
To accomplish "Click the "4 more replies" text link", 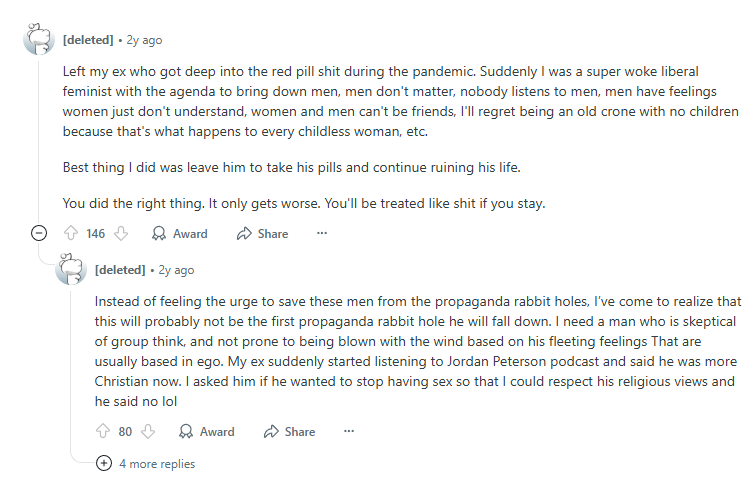I will pyautogui.click(x=157, y=463).
